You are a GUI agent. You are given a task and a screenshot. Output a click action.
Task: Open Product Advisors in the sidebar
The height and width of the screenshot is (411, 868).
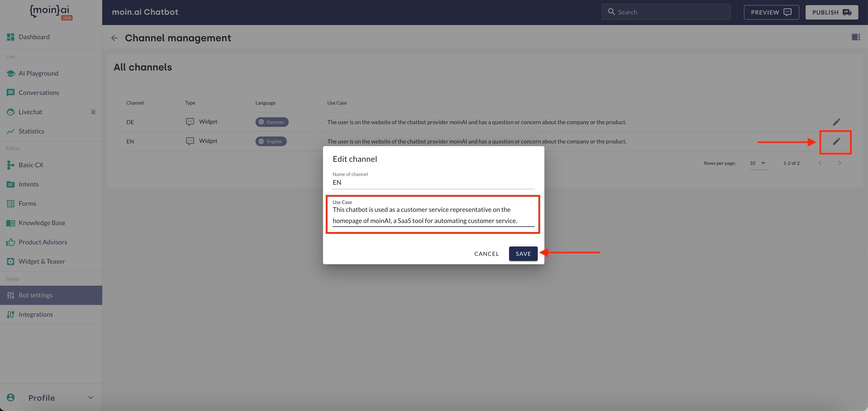pos(51,242)
